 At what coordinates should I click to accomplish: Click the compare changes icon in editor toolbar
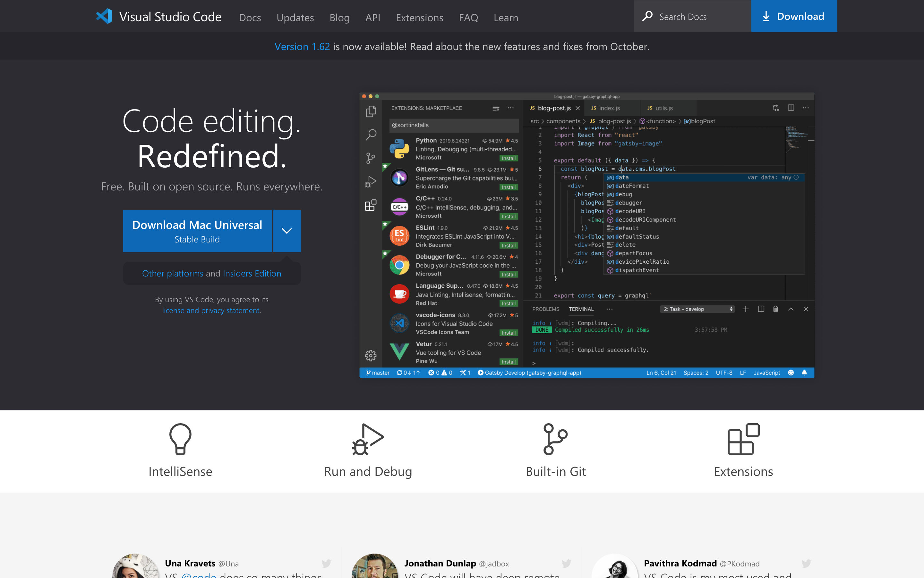click(x=775, y=108)
